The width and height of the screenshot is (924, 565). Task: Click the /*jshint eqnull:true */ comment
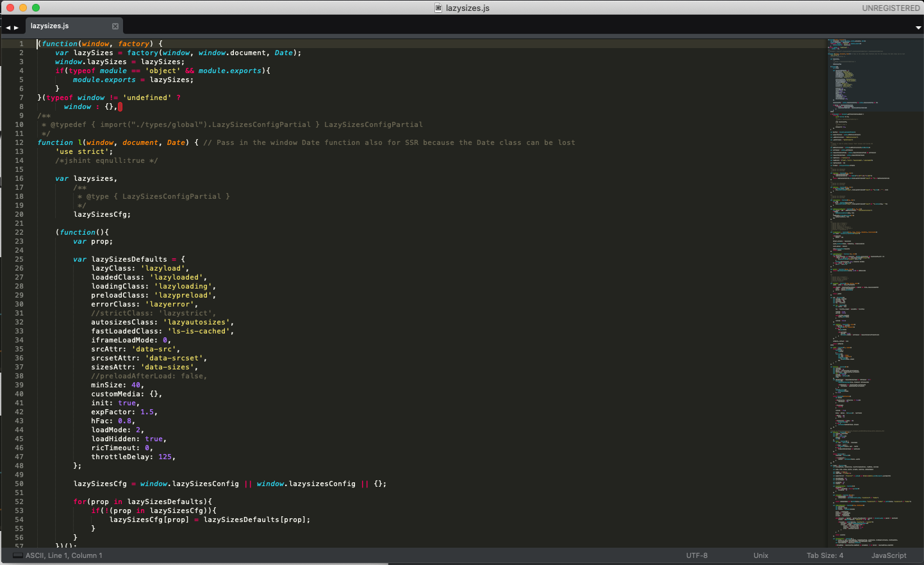(x=106, y=160)
